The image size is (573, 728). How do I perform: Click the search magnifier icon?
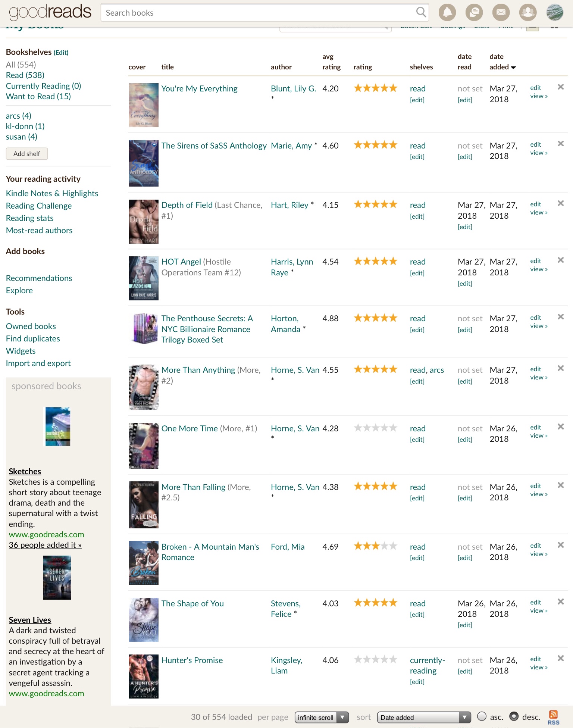coord(421,13)
